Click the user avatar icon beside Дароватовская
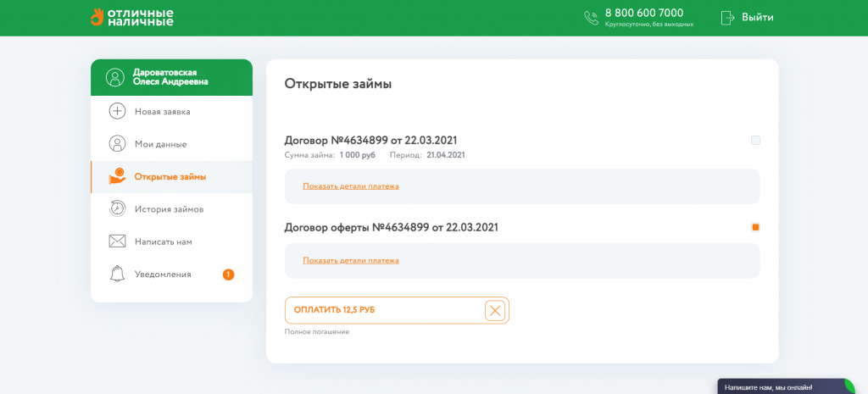The image size is (868, 394). (115, 77)
